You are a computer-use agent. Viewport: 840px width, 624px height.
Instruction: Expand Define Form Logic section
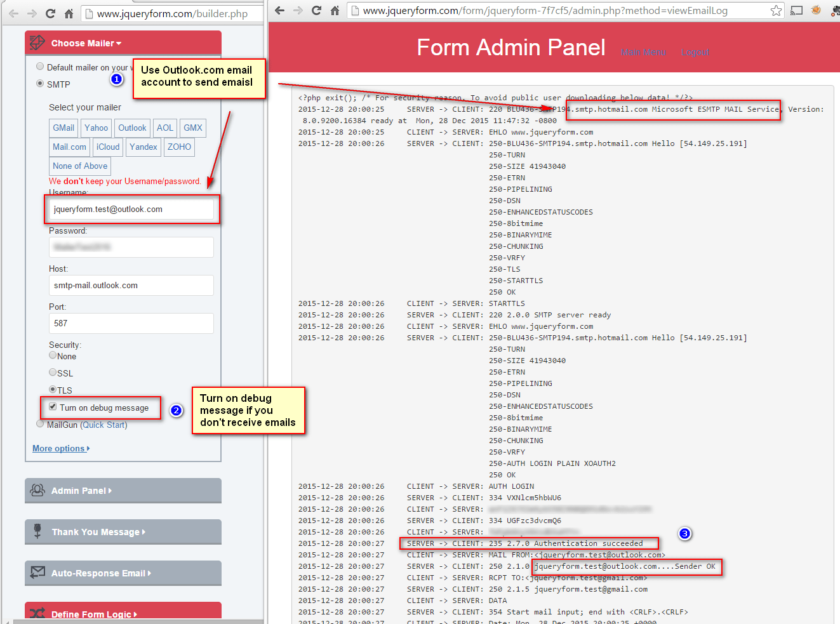[x=123, y=612]
